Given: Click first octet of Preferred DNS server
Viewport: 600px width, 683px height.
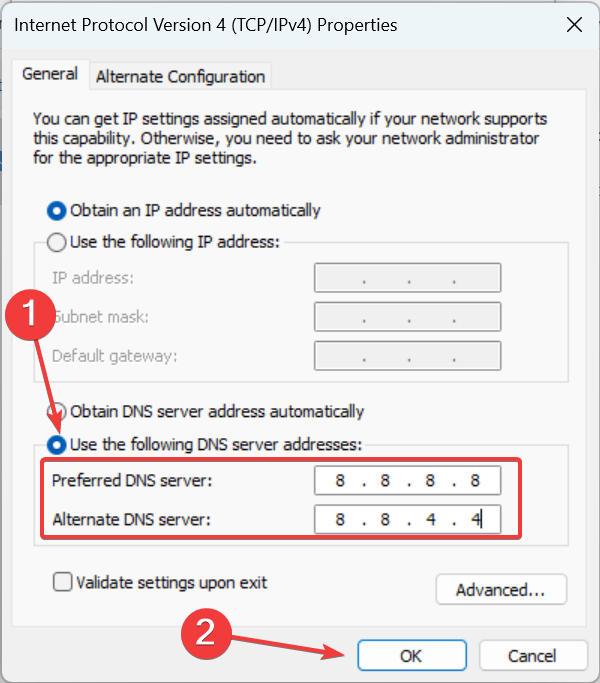Looking at the screenshot, I should click(x=340, y=480).
